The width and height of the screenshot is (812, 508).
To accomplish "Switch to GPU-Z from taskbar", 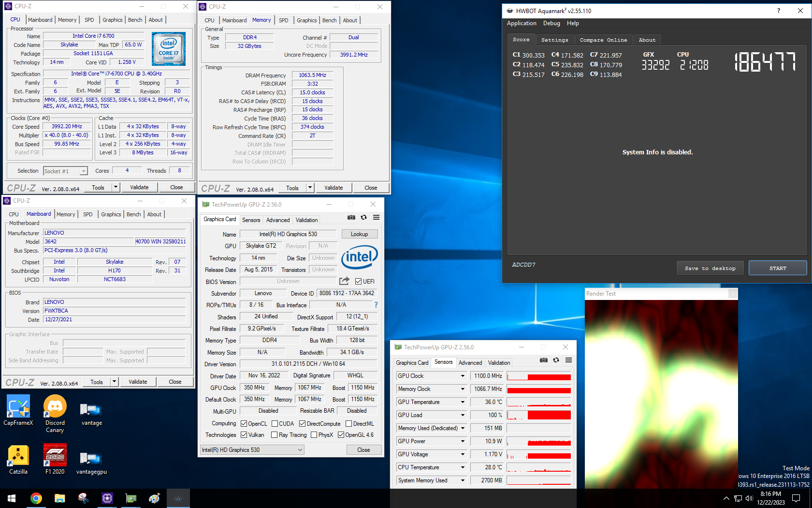I will (x=130, y=498).
